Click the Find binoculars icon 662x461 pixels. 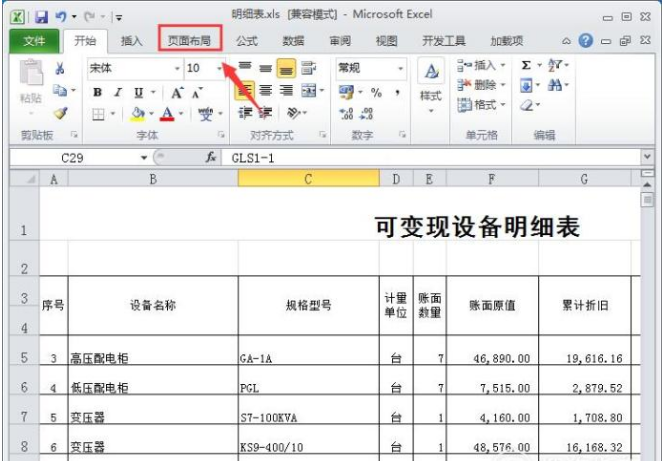(x=554, y=86)
